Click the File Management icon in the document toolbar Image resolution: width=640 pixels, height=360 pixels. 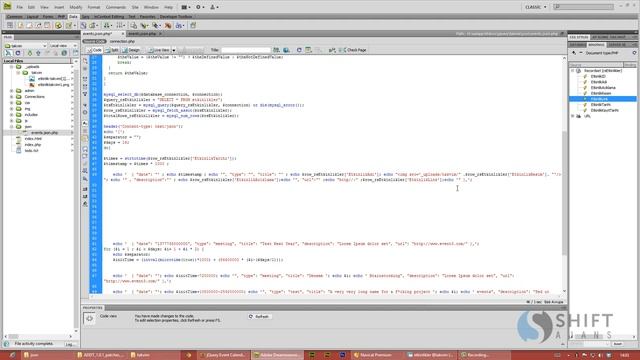277,50
